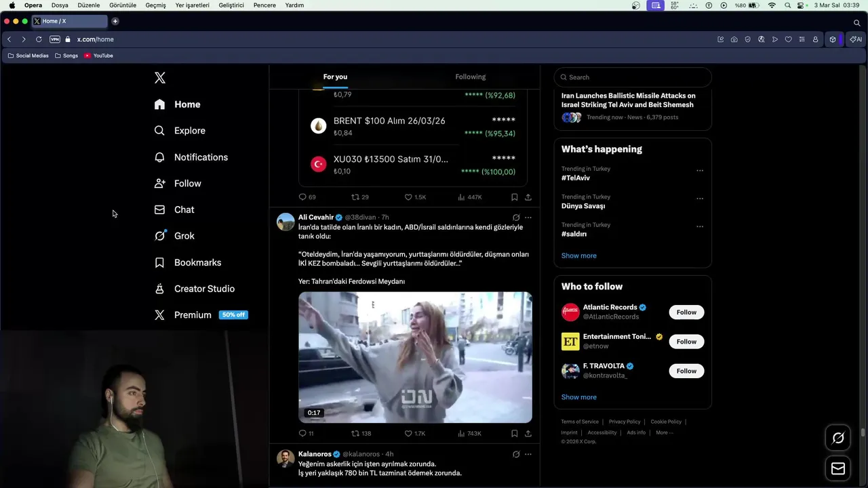The width and height of the screenshot is (868, 488).
Task: Open options for #TelAviv trend
Action: click(700, 171)
